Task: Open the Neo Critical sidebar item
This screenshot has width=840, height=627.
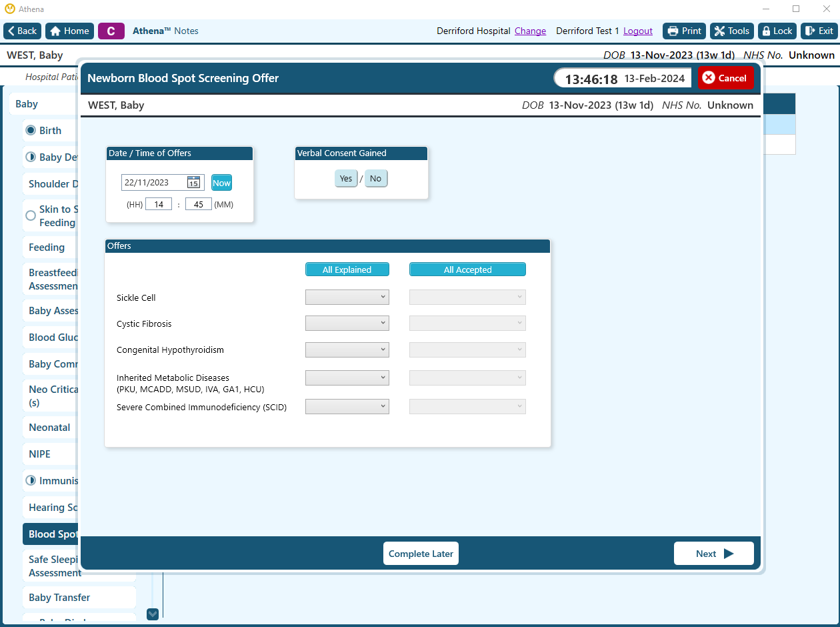Action: [x=51, y=396]
